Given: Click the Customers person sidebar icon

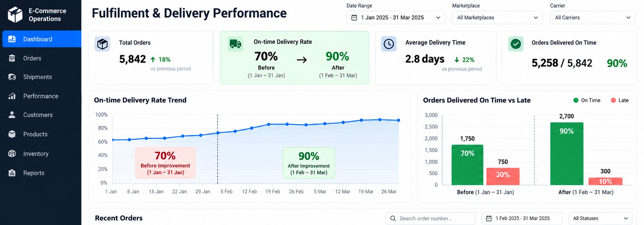Looking at the screenshot, I should point(12,115).
